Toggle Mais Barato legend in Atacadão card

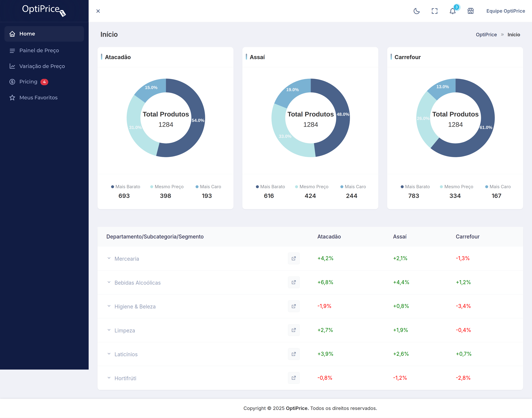point(125,187)
